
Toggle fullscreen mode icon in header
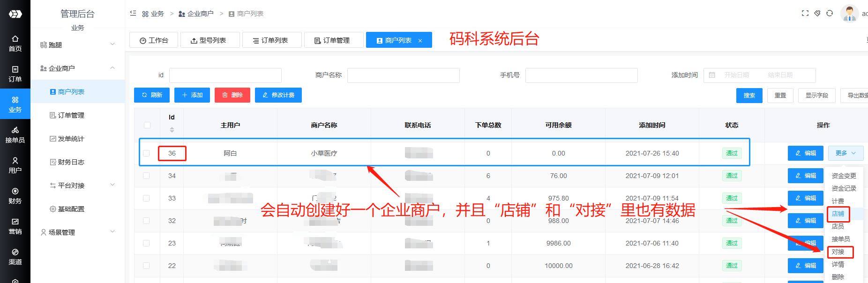pos(805,13)
